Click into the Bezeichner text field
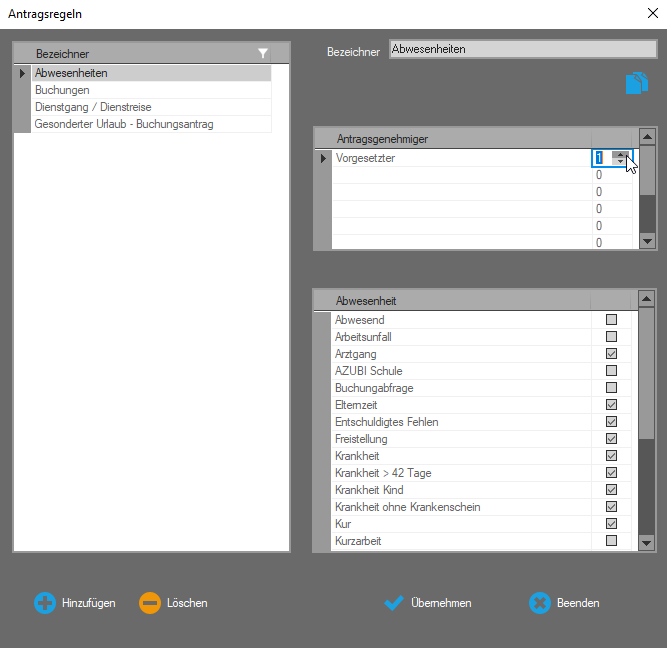667x648 pixels. pos(521,49)
